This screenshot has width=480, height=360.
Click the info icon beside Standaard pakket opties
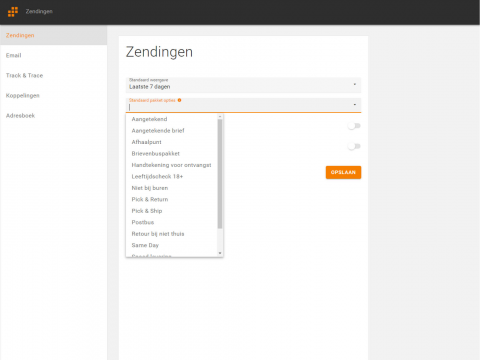179,100
